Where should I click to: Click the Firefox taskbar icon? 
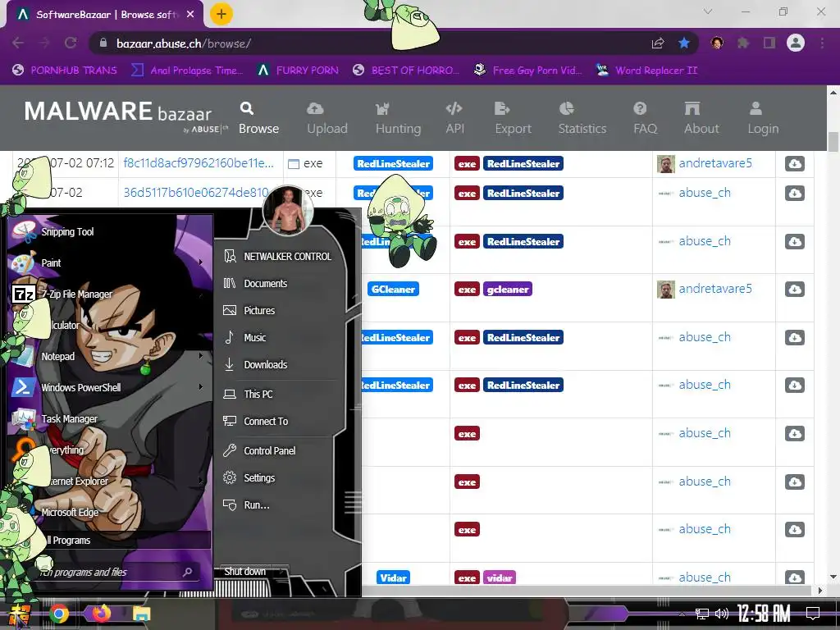(x=101, y=613)
